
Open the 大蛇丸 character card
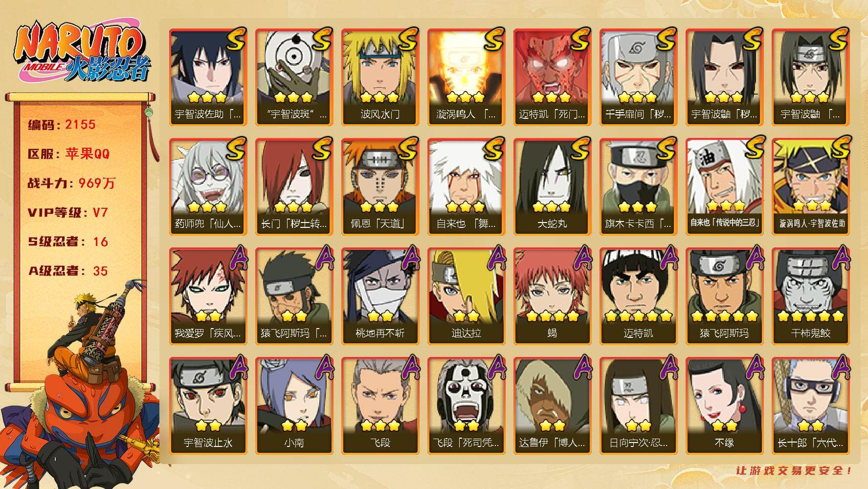552,186
